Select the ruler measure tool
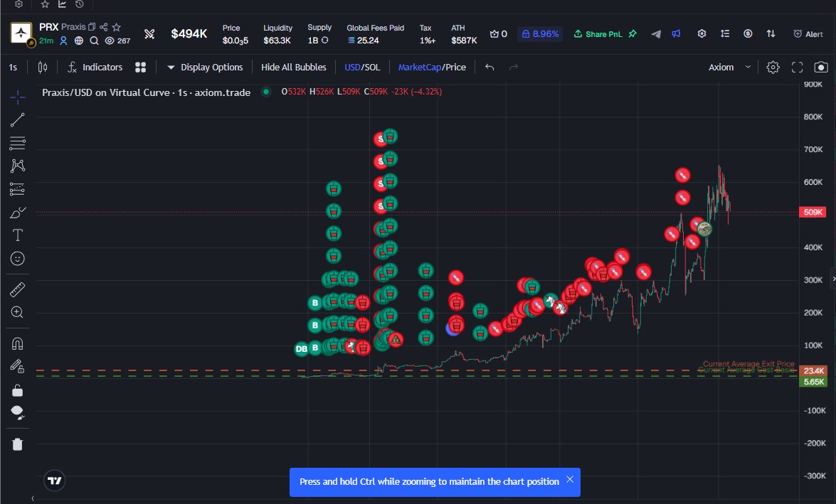Screen dimensions: 836x504 coord(18,289)
